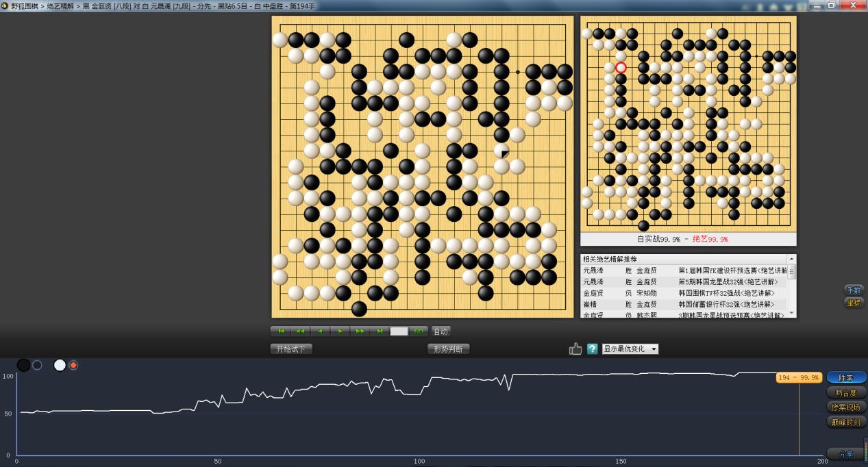Give a thumbs-up to this analysis
This screenshot has width=868, height=467.
575,349
